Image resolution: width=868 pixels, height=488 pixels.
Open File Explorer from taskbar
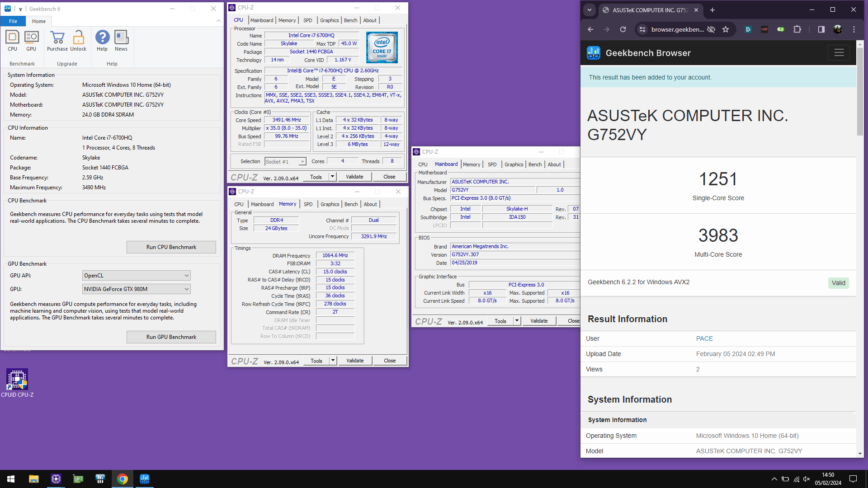click(x=33, y=479)
